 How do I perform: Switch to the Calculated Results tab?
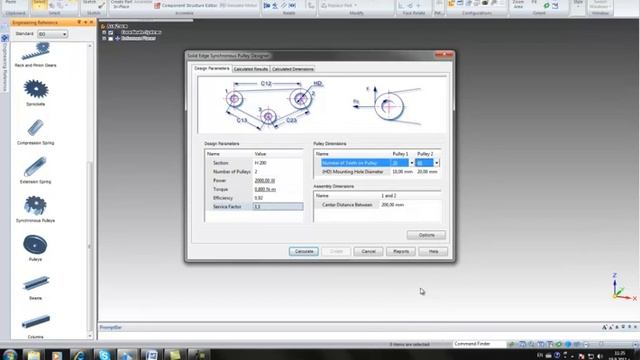[x=251, y=69]
